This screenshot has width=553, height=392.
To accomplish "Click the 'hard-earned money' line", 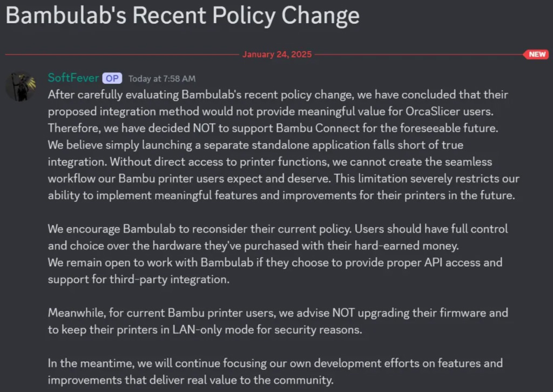I will click(x=253, y=246).
